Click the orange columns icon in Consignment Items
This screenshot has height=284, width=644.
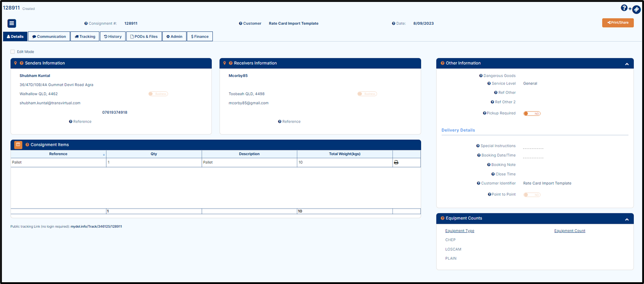pos(18,145)
